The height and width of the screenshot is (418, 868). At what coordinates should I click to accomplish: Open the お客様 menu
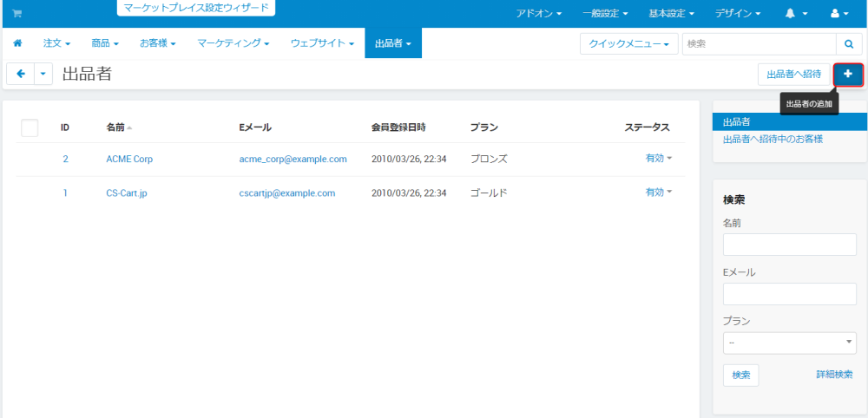158,43
